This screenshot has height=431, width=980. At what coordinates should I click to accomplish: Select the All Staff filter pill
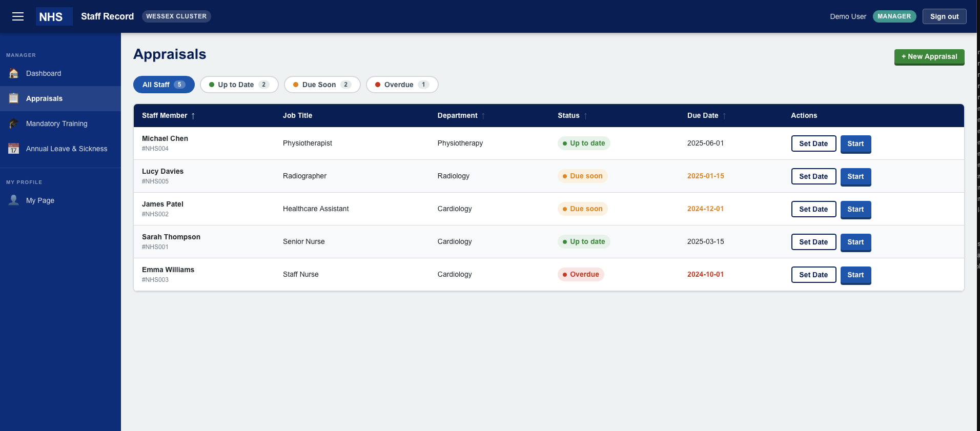(x=164, y=85)
